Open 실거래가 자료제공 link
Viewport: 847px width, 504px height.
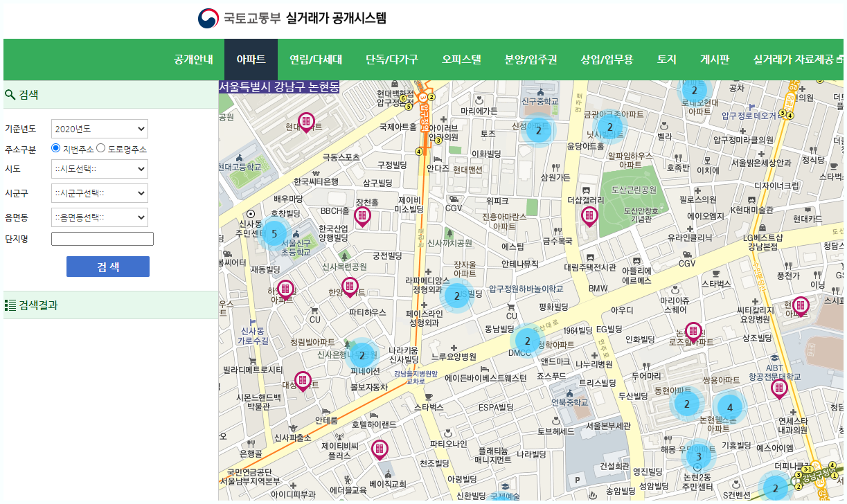point(794,60)
